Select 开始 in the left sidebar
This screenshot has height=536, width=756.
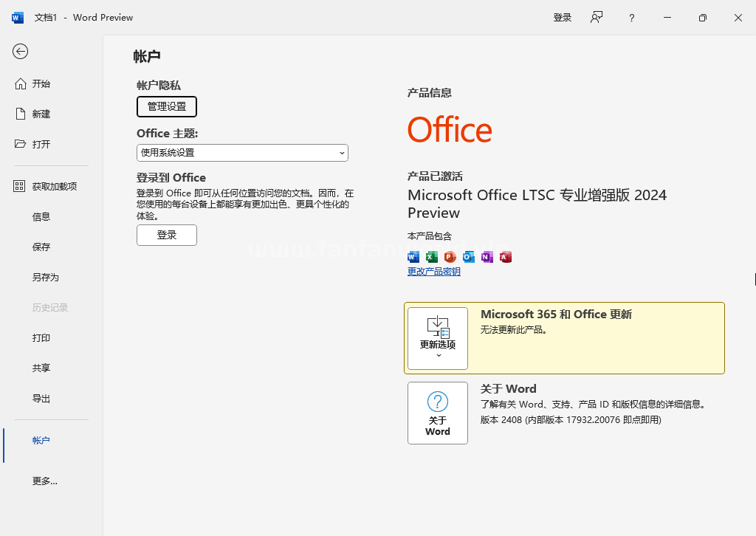tap(41, 83)
